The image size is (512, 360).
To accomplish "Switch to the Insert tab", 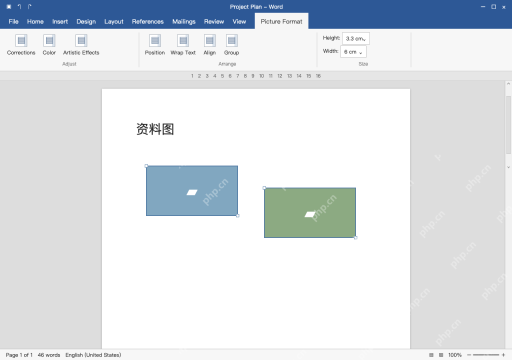I will click(60, 22).
